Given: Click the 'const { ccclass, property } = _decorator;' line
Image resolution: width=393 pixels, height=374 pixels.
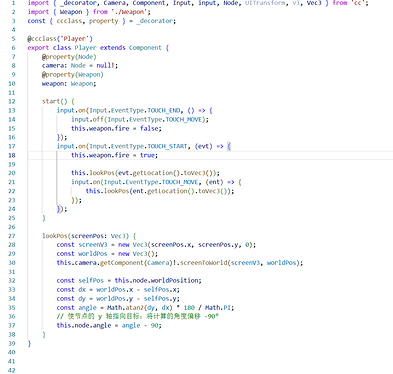Looking at the screenshot, I should tap(102, 21).
